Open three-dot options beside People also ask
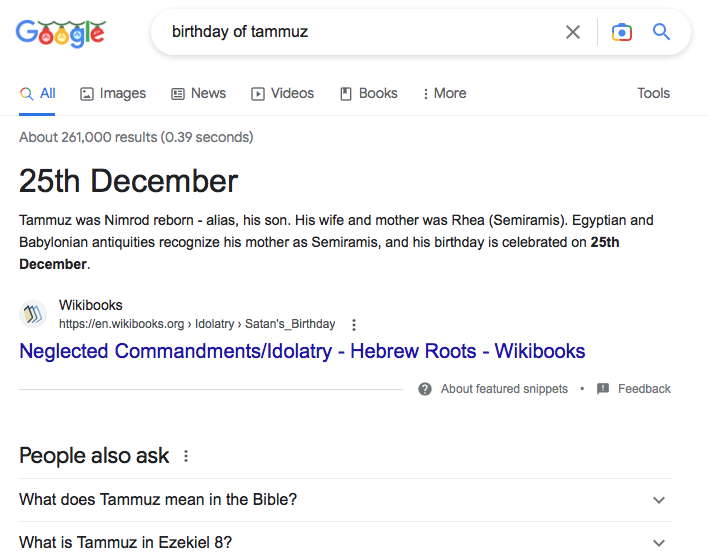The width and height of the screenshot is (708, 558). (186, 456)
